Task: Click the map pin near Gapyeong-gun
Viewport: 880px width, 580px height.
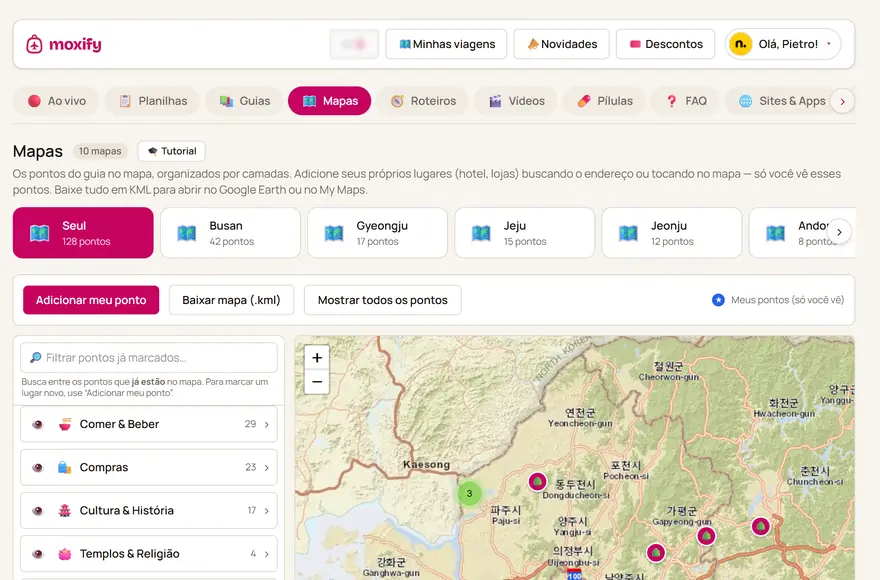Action: pos(706,536)
